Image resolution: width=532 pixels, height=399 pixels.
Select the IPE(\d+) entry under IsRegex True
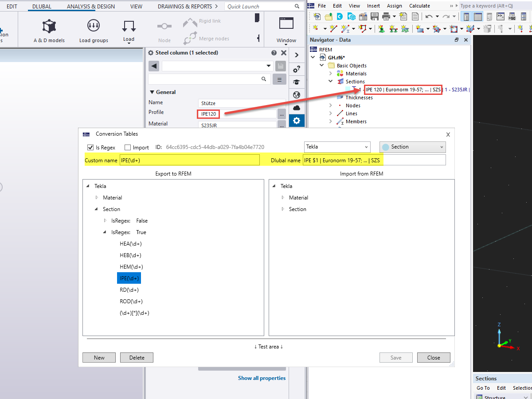point(129,278)
